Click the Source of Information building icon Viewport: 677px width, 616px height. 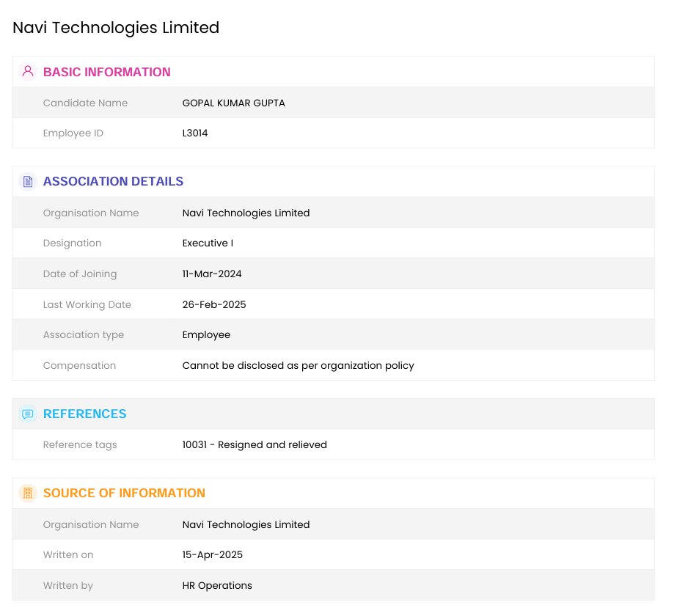(28, 494)
